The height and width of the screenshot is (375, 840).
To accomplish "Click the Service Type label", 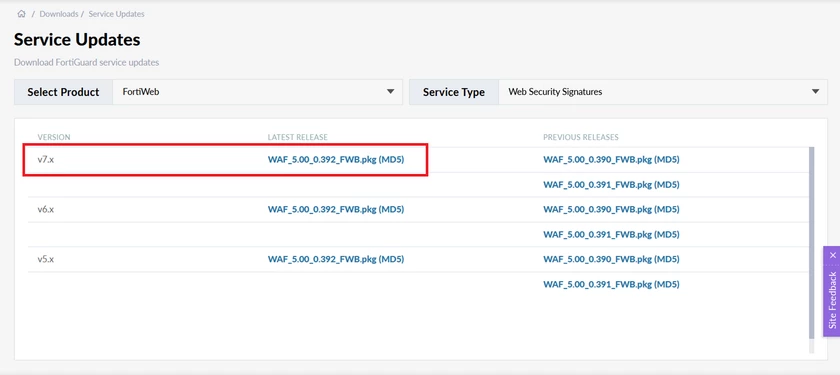I will pyautogui.click(x=454, y=92).
